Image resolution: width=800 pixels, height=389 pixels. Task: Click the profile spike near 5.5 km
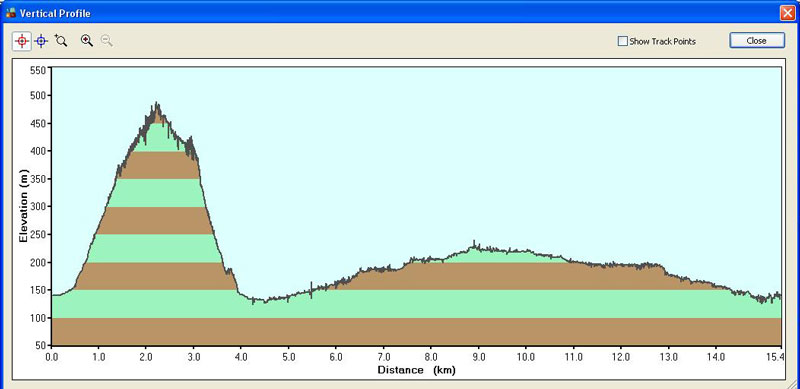tap(311, 289)
